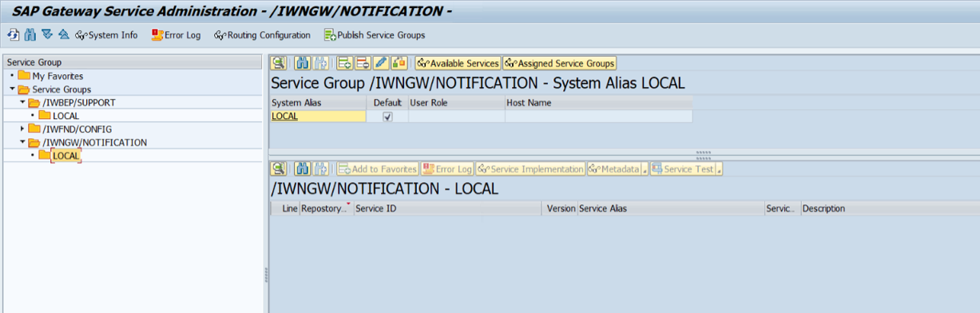
Task: Click the User Role cell in LOCAL row
Action: pyautogui.click(x=456, y=116)
